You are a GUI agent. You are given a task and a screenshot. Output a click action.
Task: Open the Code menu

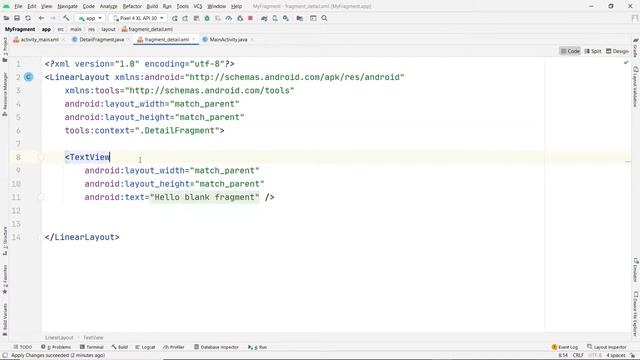point(89,6)
